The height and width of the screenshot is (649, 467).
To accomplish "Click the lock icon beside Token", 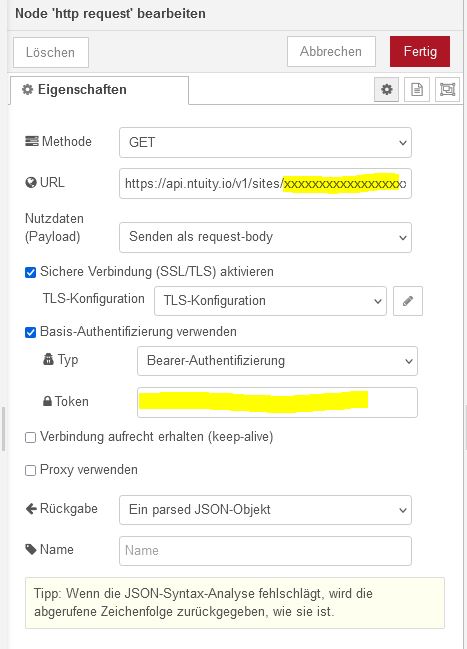I will pos(48,401).
